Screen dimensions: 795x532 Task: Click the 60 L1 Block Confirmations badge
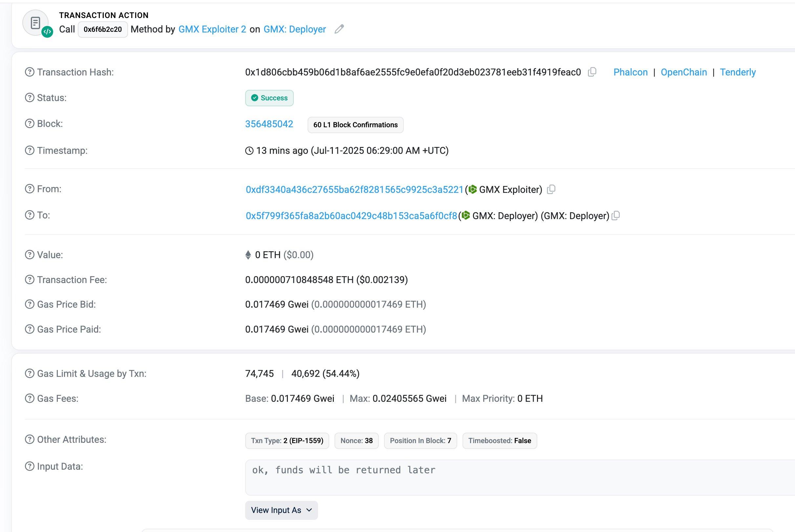355,125
